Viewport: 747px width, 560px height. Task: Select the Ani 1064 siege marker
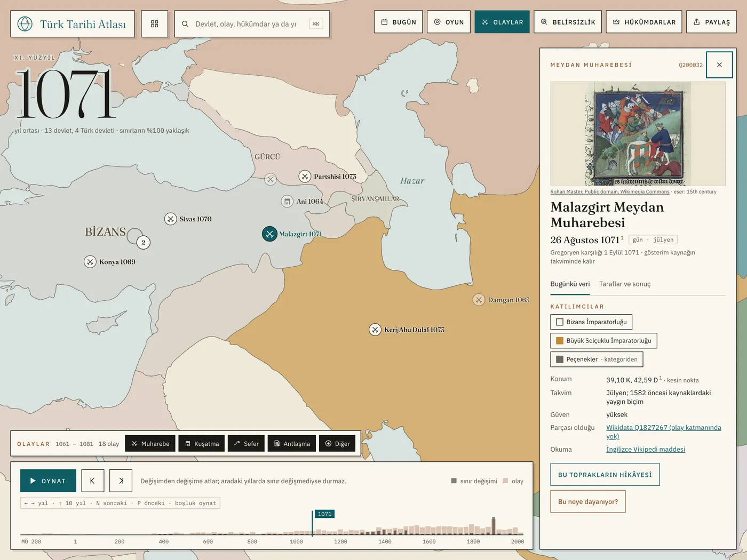[287, 201]
